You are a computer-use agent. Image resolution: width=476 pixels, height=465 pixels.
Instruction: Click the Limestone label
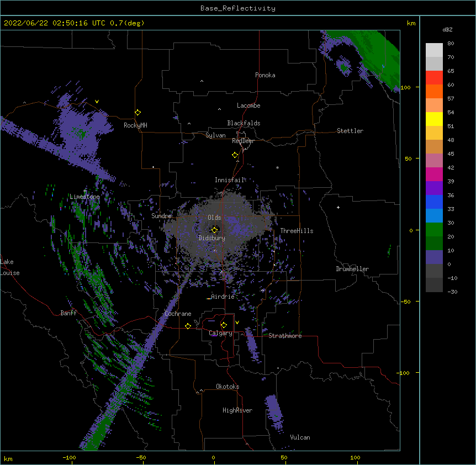point(84,197)
